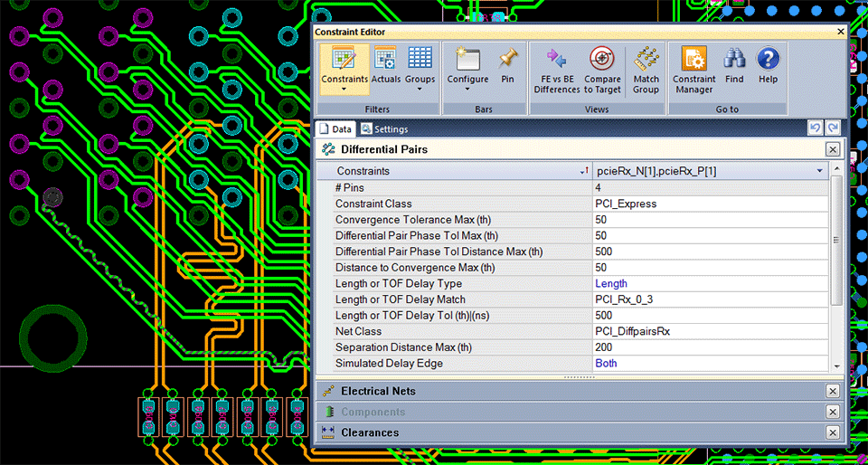The image size is (868, 465).
Task: Expand the Clearances section
Action: tap(369, 432)
